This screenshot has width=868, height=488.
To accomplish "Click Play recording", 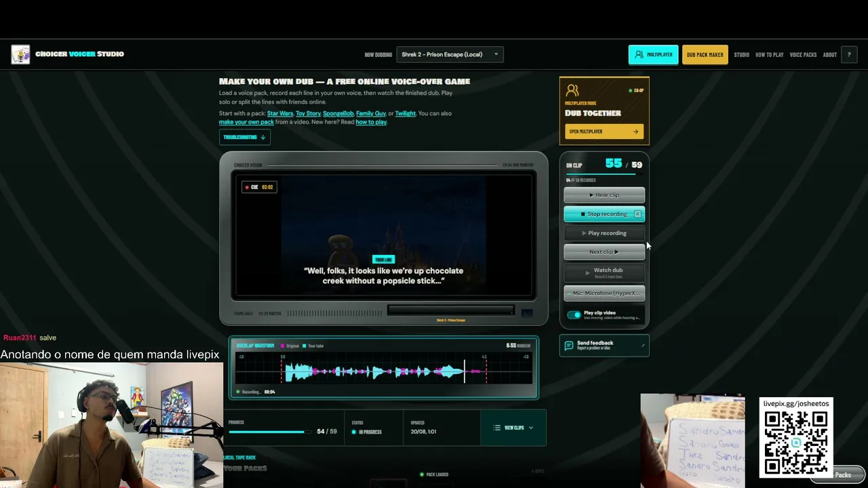I will (604, 233).
